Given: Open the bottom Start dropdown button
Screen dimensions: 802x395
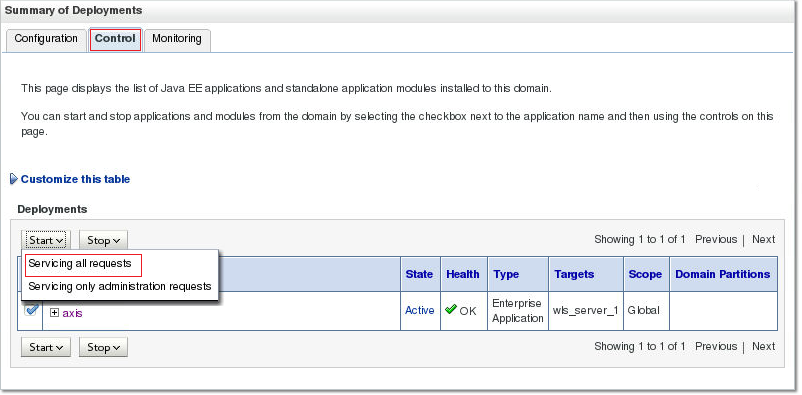Looking at the screenshot, I should (46, 347).
